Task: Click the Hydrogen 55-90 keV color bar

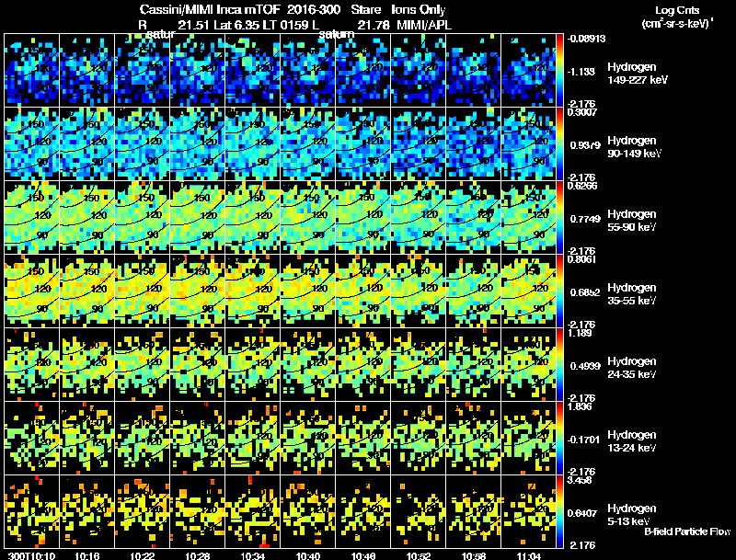Action: pyautogui.click(x=559, y=218)
